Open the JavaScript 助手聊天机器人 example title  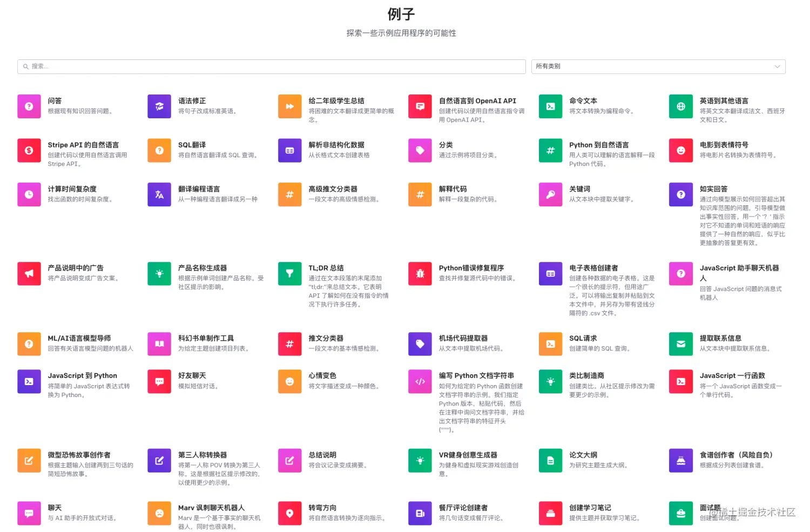tap(739, 273)
